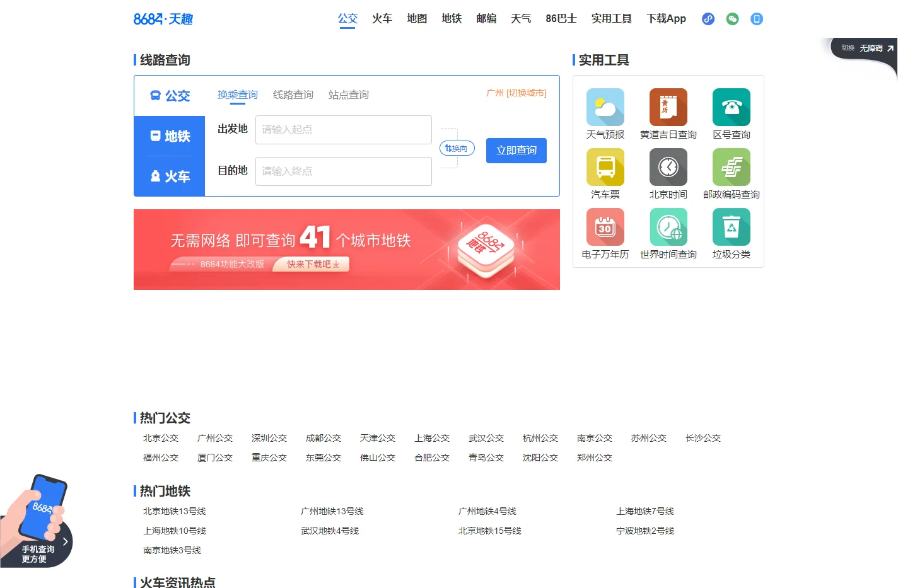
Task: Open the 区号查询 telephone icon
Action: point(732,107)
